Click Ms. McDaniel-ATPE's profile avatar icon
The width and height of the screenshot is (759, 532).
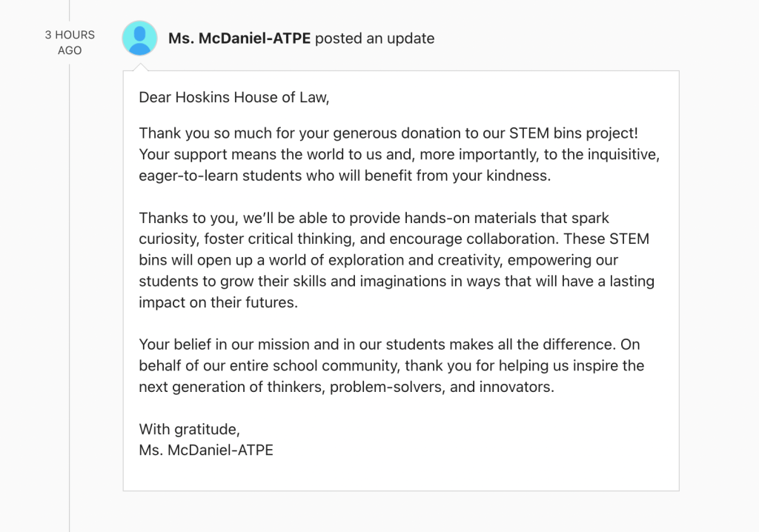139,39
